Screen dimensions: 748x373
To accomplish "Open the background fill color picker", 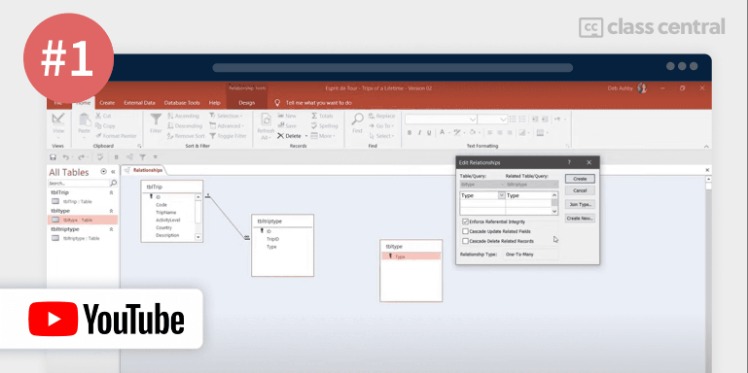I will (475, 133).
